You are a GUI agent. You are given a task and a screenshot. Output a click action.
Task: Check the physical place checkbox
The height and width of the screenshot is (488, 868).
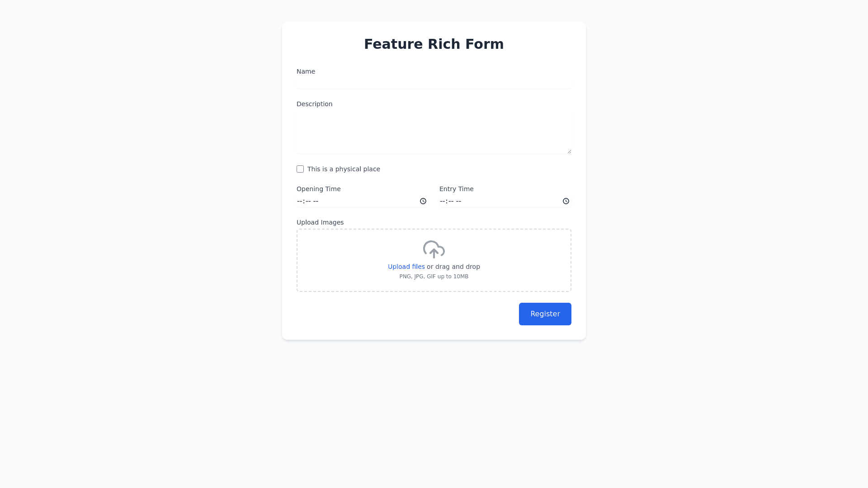tap(300, 169)
